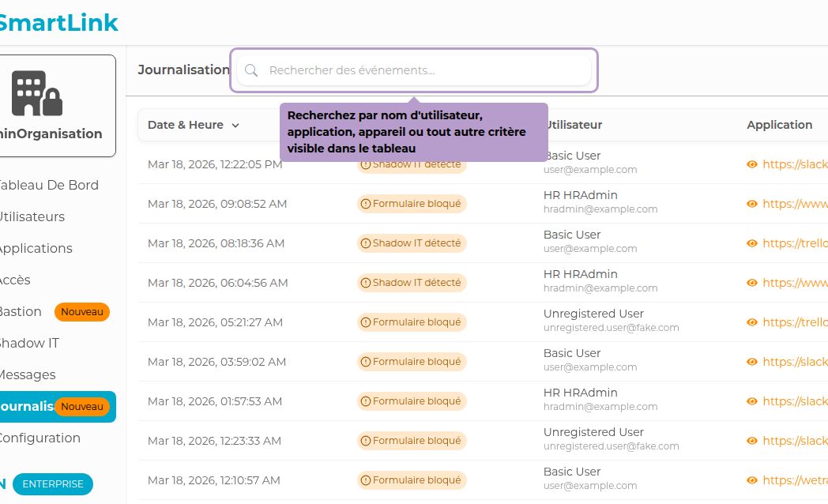Click the ENTERPRISE plan badge
Screen dimensions: 828x504
point(52,484)
